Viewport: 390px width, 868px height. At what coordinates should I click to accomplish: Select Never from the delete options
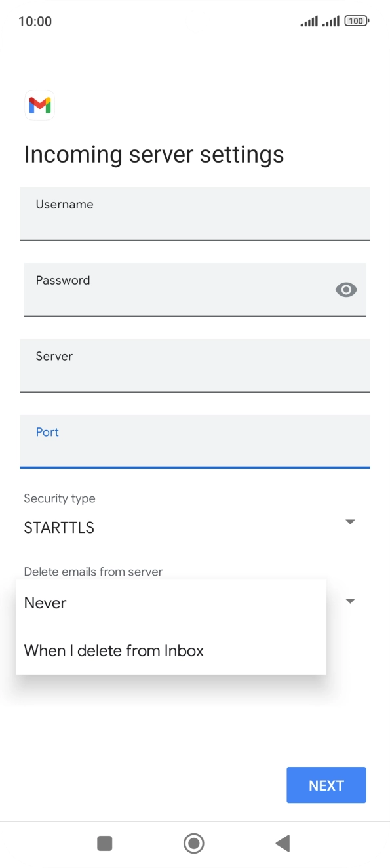45,603
